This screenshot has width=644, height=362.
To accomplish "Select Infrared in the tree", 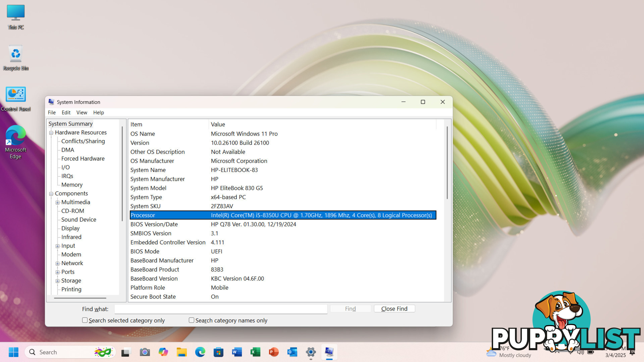I will pos(71,237).
